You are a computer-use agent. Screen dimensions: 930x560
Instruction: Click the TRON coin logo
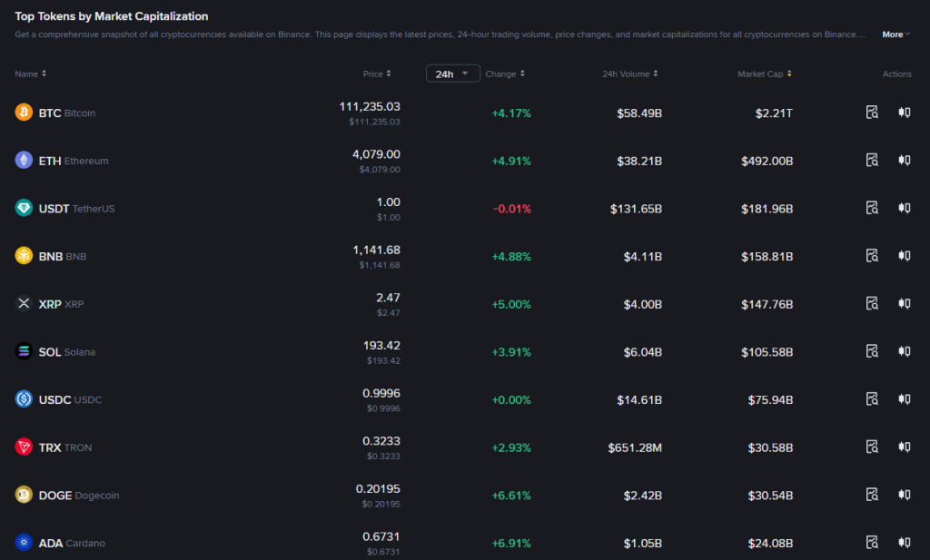24,447
